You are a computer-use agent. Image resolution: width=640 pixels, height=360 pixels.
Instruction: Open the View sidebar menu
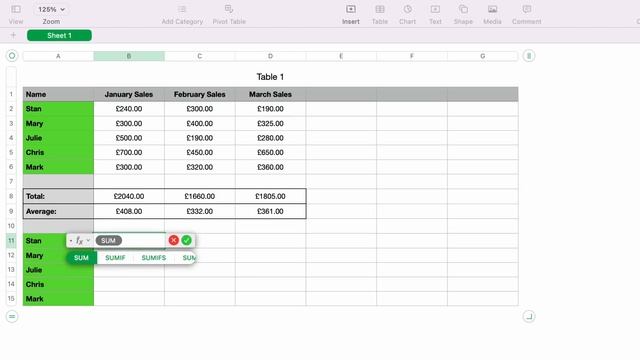(16, 9)
